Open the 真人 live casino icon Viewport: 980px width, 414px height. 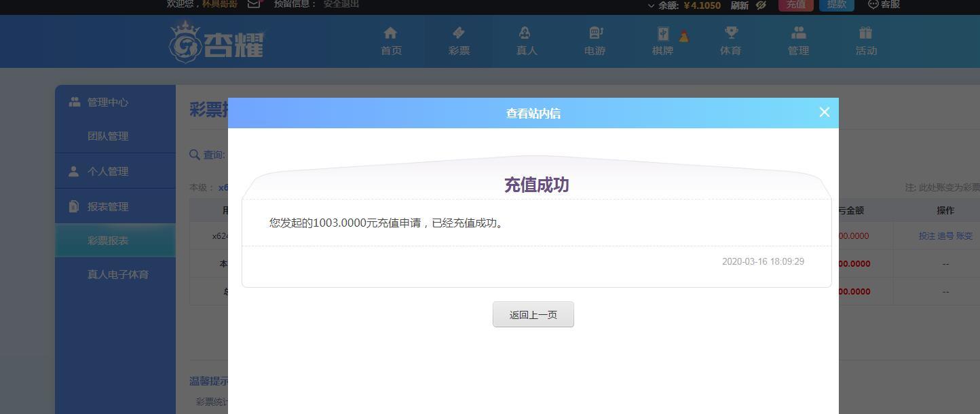pos(527,33)
